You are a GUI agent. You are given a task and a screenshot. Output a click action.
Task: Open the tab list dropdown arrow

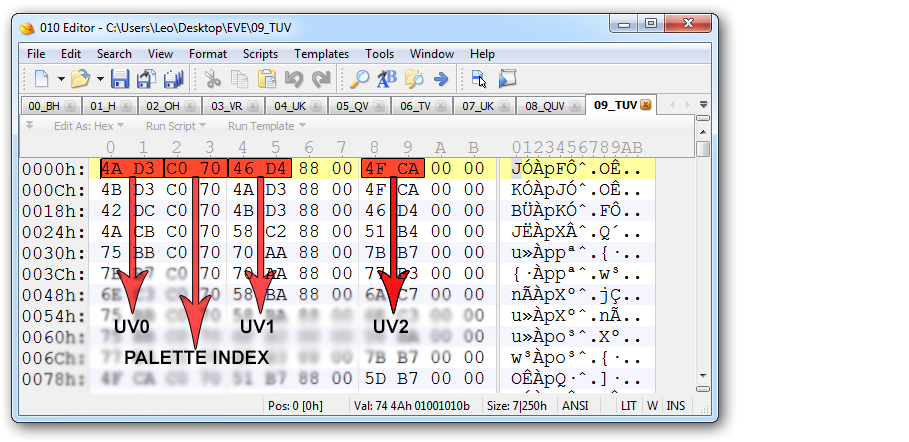click(703, 105)
